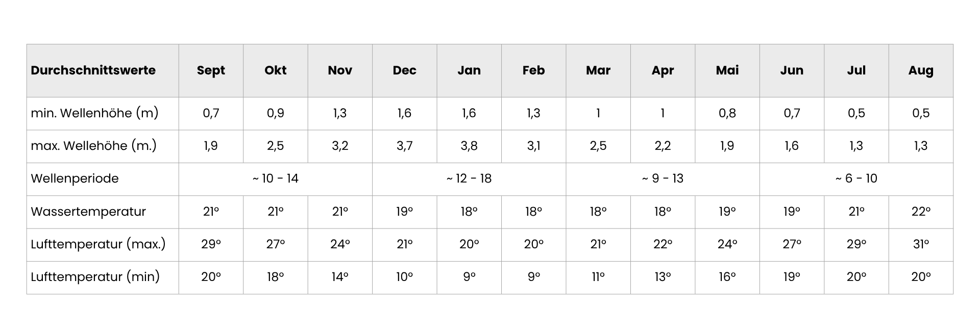This screenshot has height=331, width=980.
Task: Select the ~ 6 - 10 wave period cell
Action: [x=856, y=179]
